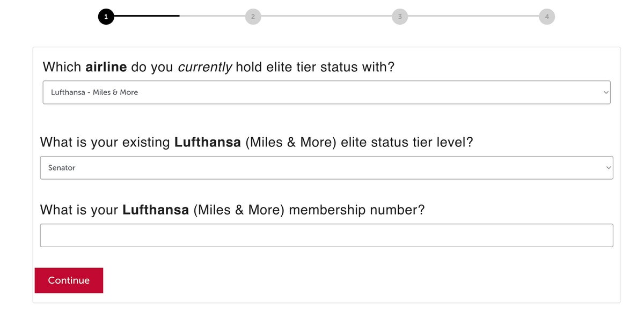
Task: Click bold 'Lufthansa' in membership number question
Action: point(156,210)
